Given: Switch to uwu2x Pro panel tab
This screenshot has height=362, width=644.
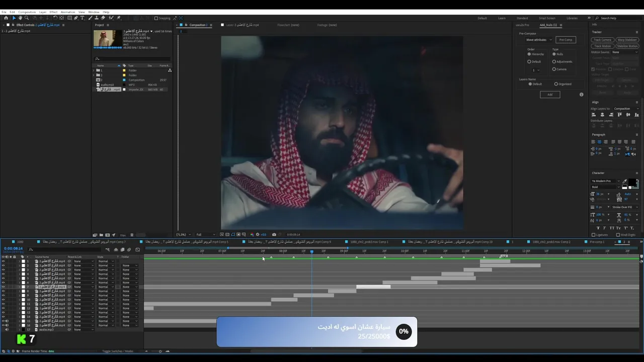Looking at the screenshot, I should point(522,25).
